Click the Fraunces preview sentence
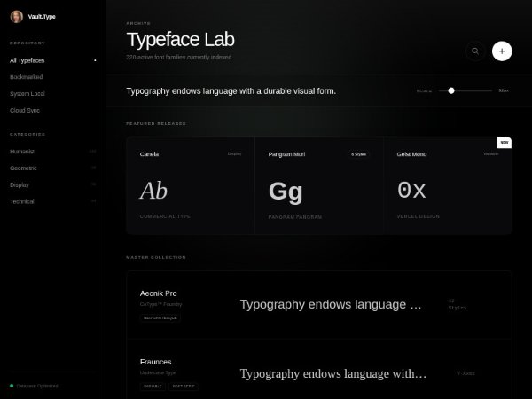The height and width of the screenshot is (399, 532). (333, 373)
